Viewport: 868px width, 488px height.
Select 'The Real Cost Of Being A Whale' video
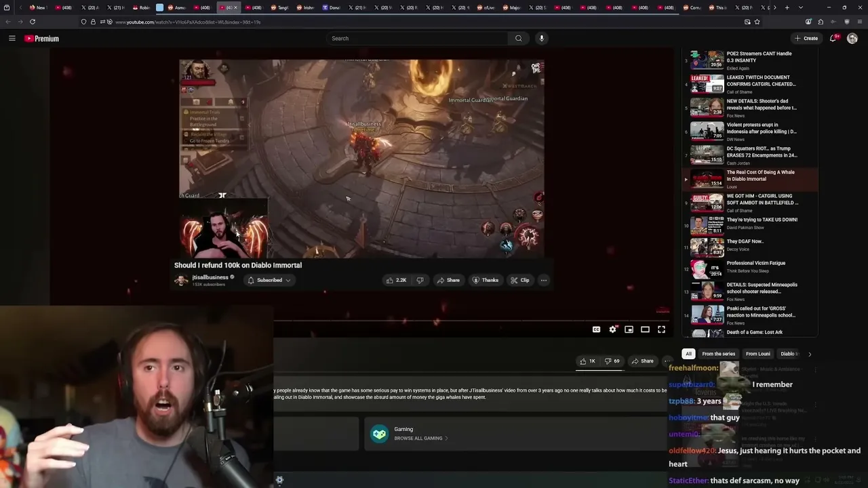tap(749, 179)
